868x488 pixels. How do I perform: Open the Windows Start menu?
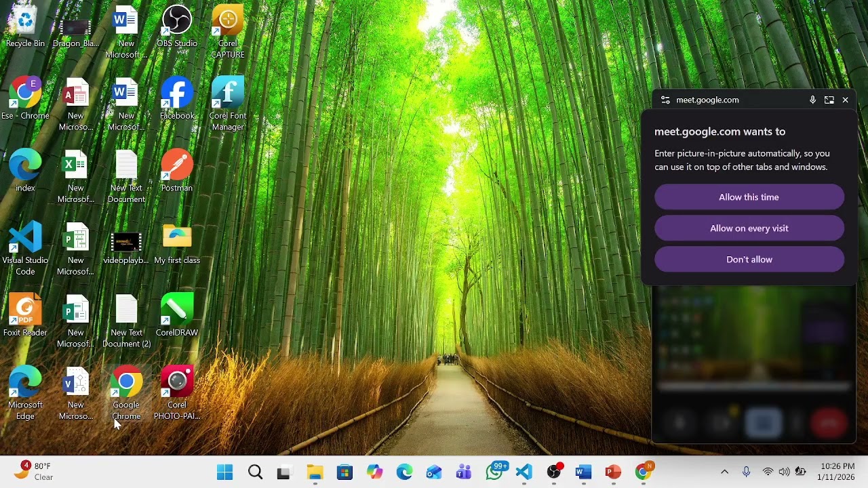tap(224, 472)
